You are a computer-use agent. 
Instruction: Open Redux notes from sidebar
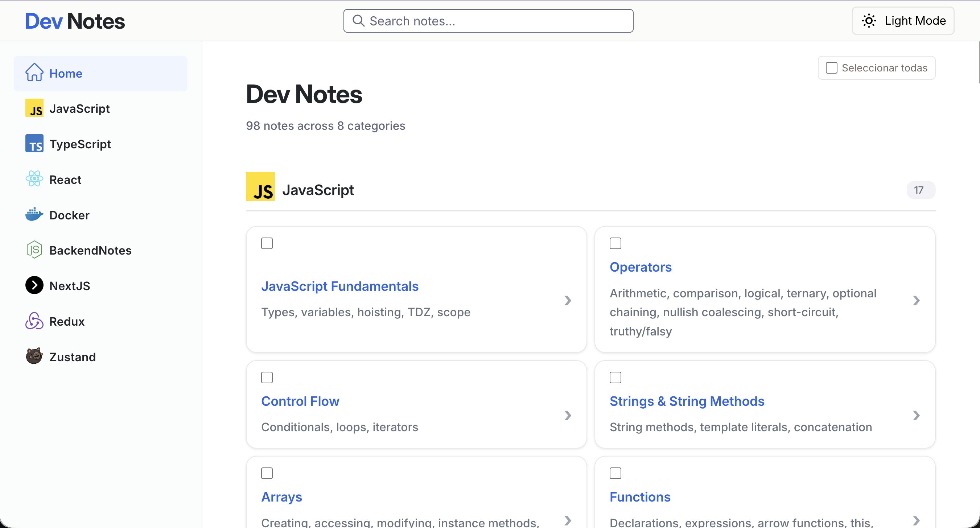click(100, 321)
